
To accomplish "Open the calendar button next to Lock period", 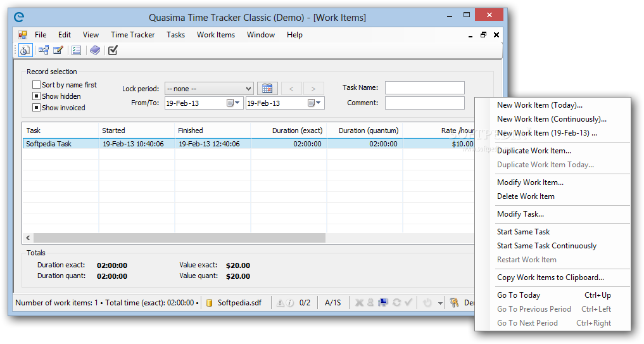I will pyautogui.click(x=267, y=88).
